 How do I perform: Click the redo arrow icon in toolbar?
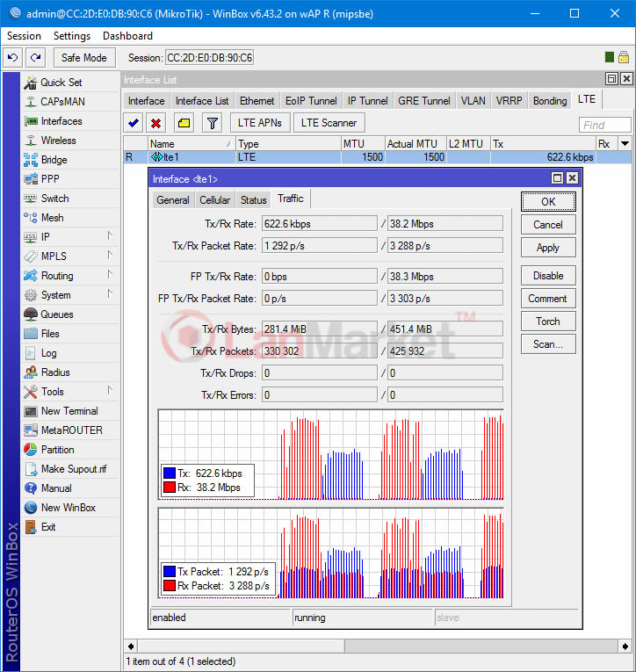(35, 57)
